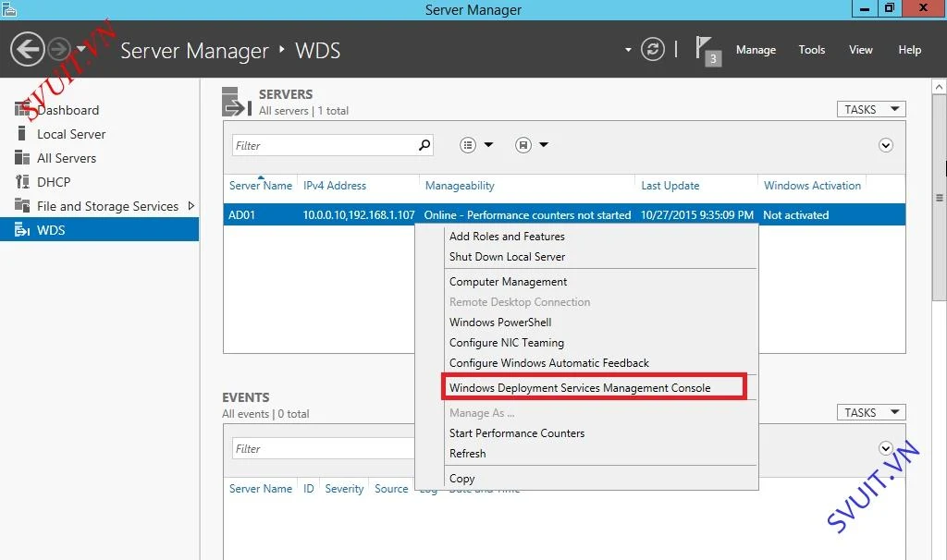The image size is (947, 560).
Task: Open Servers TASKS dropdown
Action: click(871, 109)
